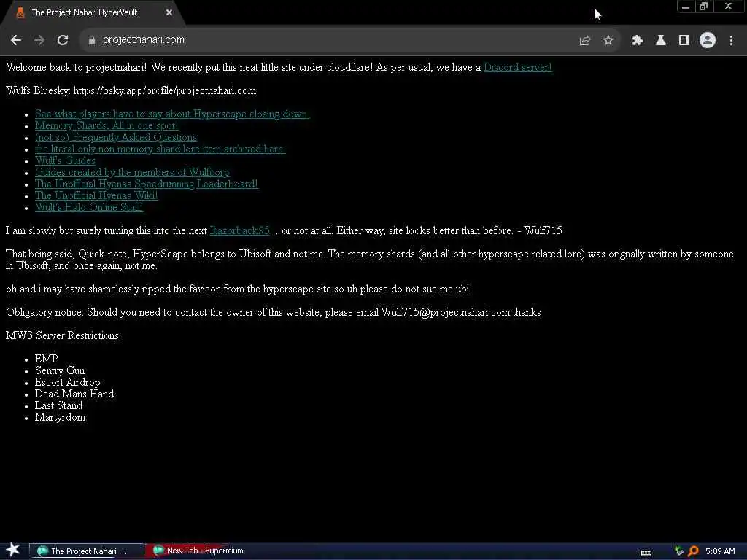Open Wulf's Halo Online Stuff link
This screenshot has width=747, height=560.
point(88,207)
